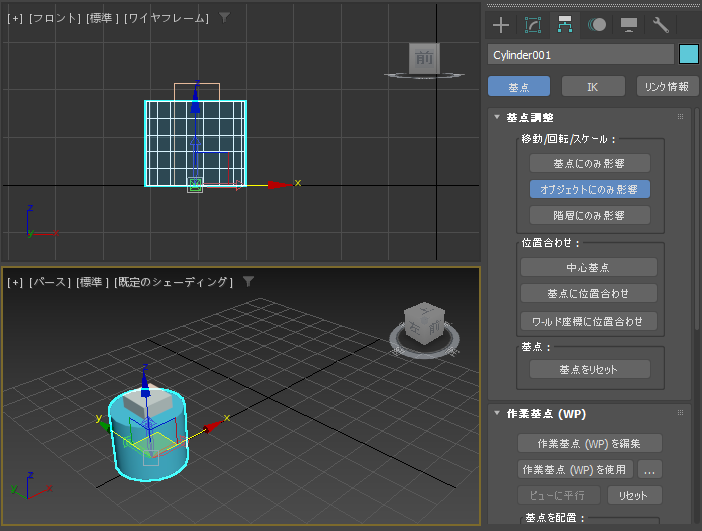Open the [パース] view menu
702x531 pixels.
click(50, 283)
